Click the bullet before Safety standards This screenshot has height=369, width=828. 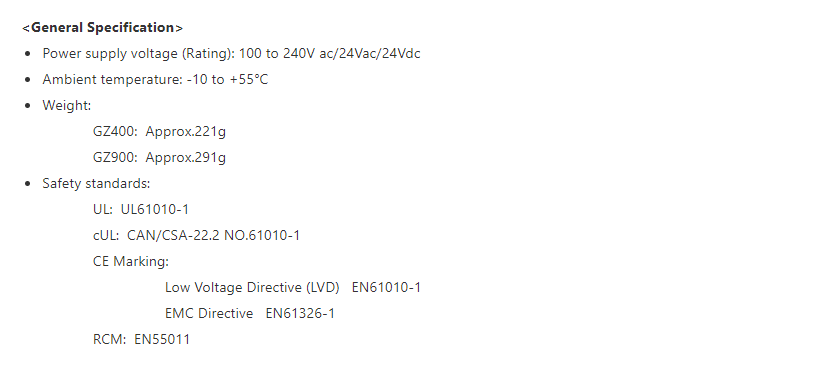[28, 184]
